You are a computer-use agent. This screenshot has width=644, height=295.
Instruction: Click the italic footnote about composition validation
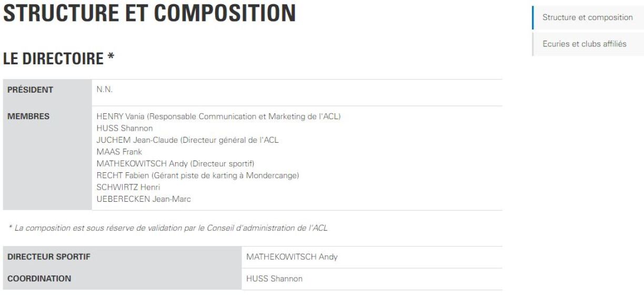[x=168, y=228]
